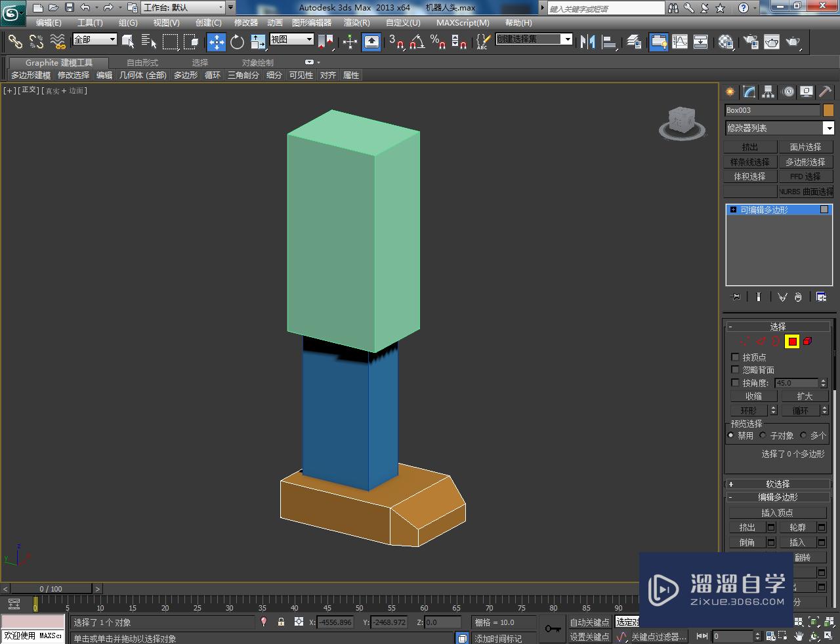
Task: Toggle the selection lock icon
Action: [x=282, y=622]
